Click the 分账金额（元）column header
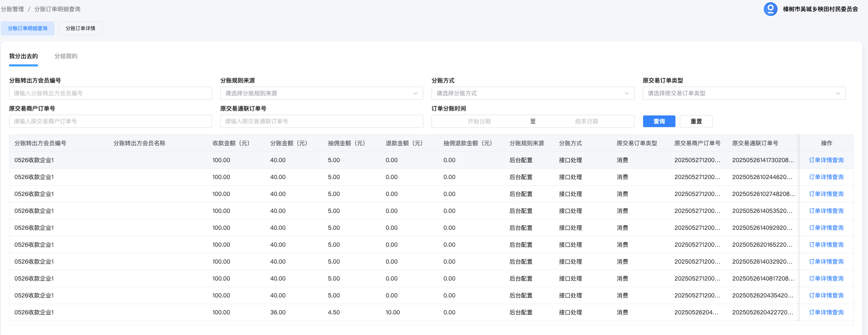868x335 pixels. click(289, 143)
